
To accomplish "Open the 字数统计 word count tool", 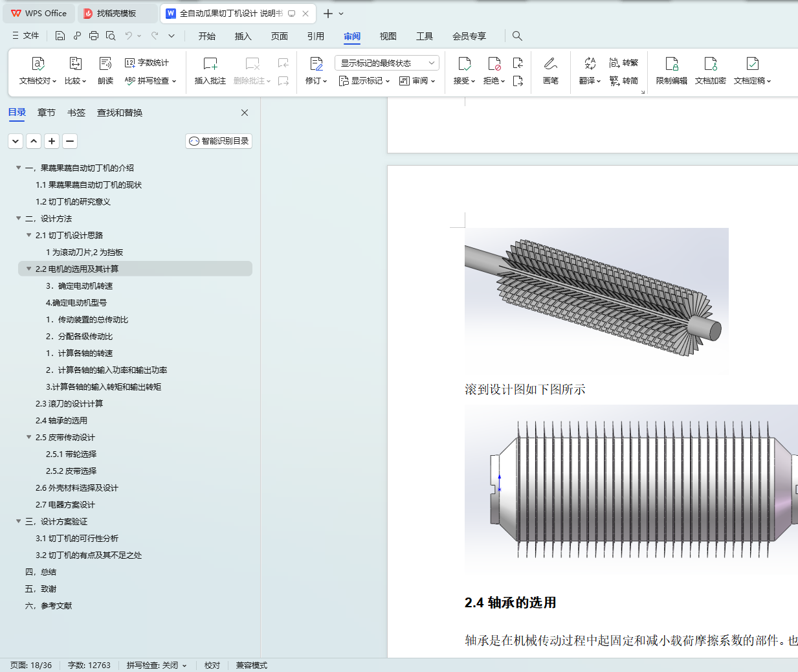I will click(x=147, y=63).
